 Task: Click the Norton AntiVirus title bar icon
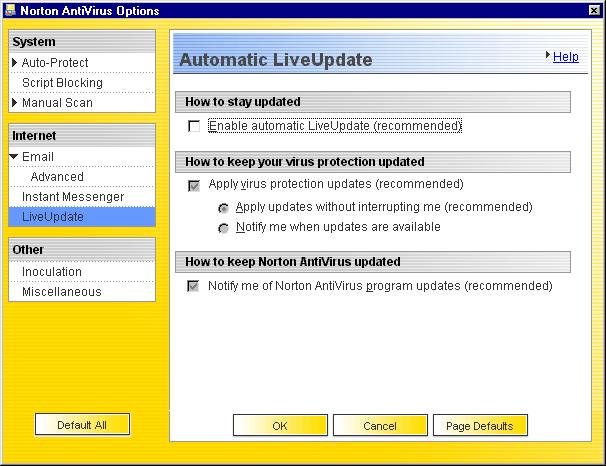(x=10, y=10)
